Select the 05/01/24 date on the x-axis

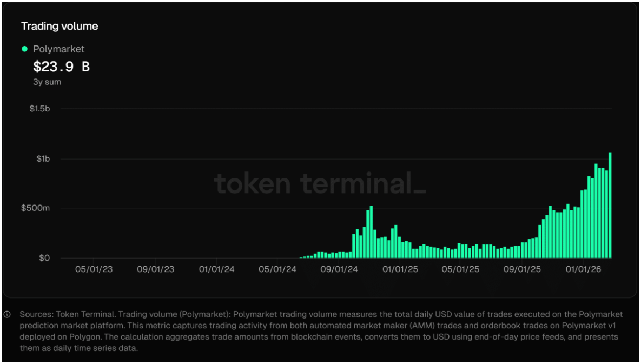(x=277, y=269)
